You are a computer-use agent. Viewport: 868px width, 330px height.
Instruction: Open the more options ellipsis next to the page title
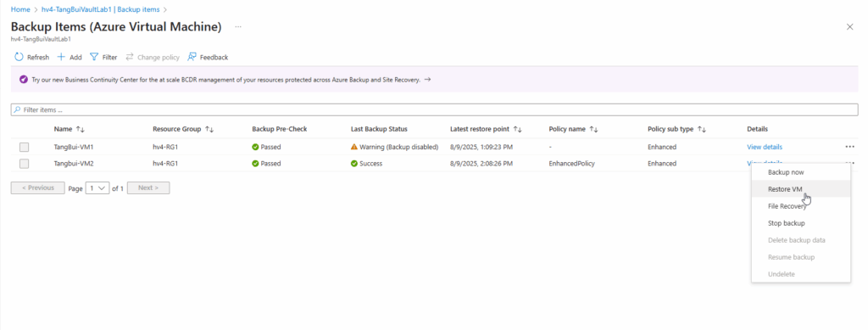tap(238, 26)
